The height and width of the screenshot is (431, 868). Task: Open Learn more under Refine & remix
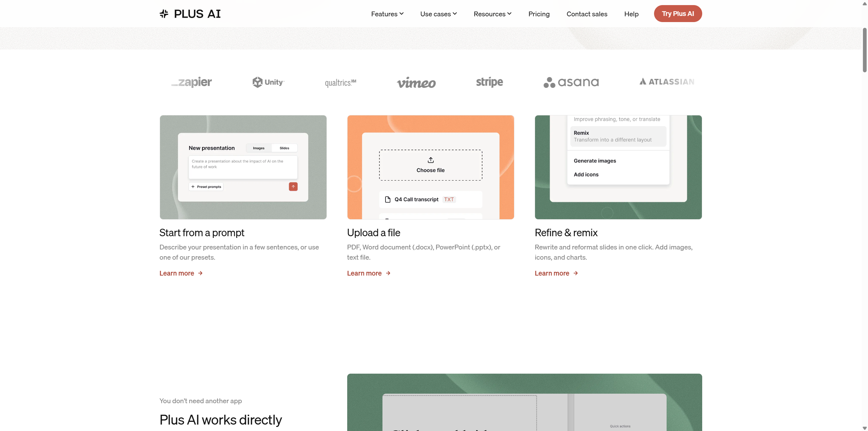pos(556,273)
